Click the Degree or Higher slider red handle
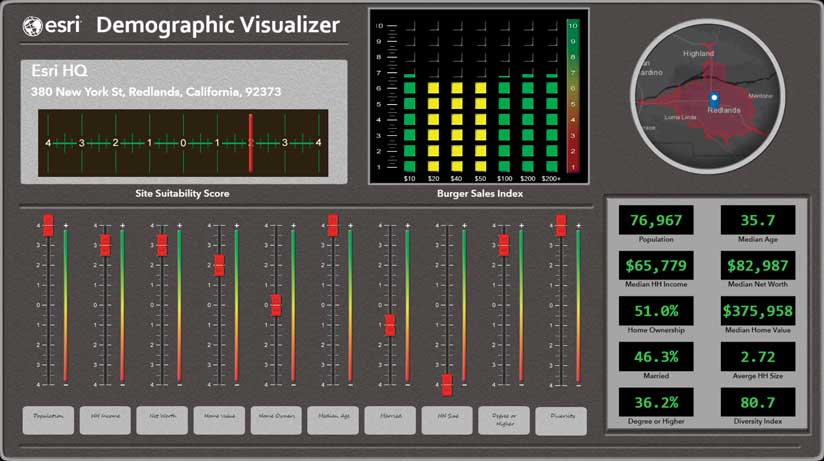 pos(503,245)
